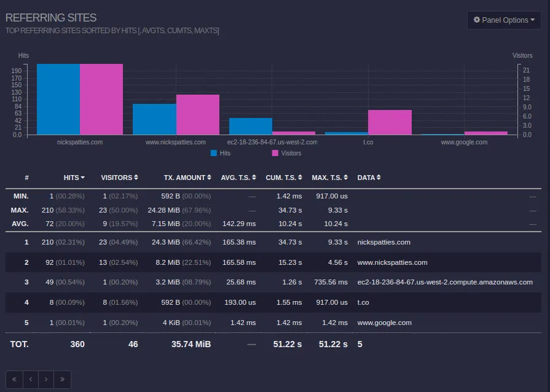
Task: Go to the previous page of results
Action: coord(29,379)
